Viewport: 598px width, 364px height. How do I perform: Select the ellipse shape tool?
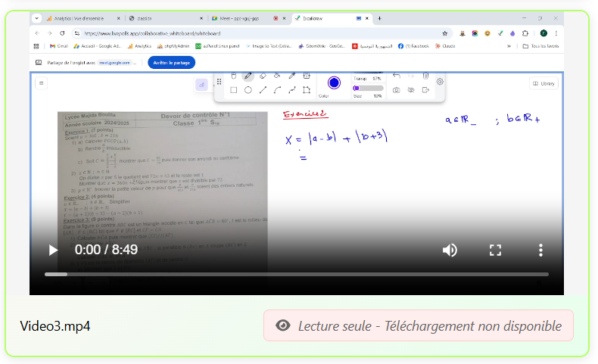coord(248,90)
